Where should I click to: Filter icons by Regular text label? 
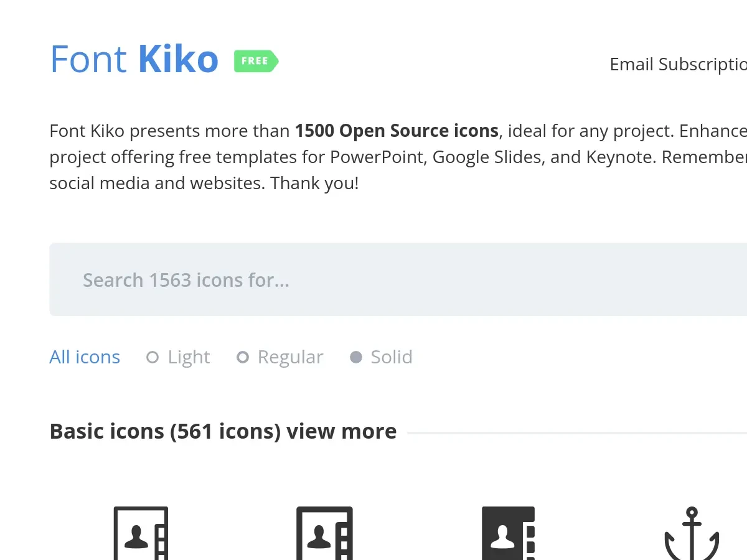290,357
